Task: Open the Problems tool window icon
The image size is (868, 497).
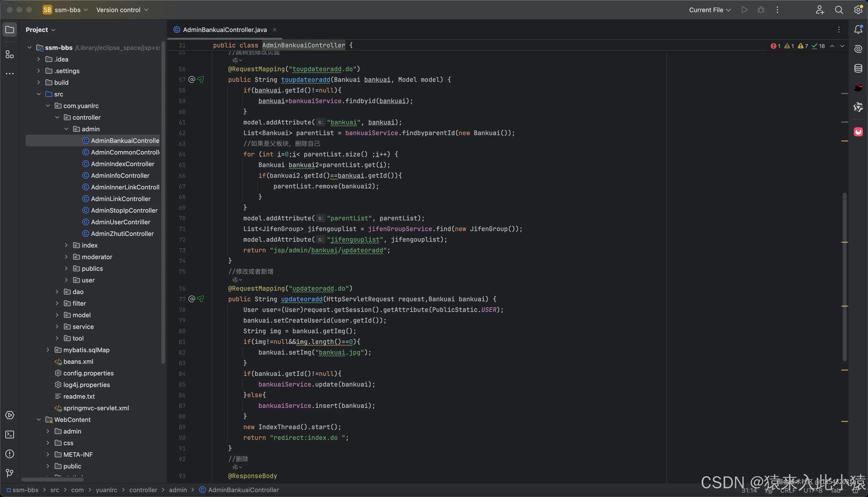Action: pyautogui.click(x=9, y=454)
